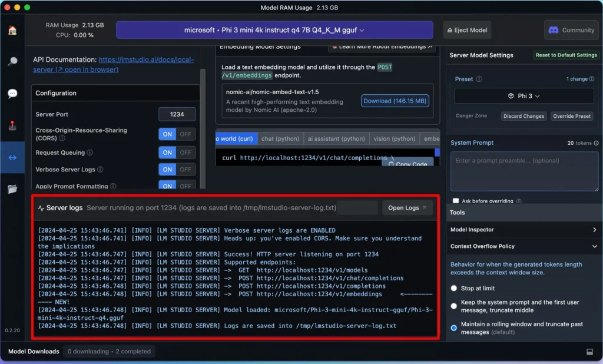603x364 pixels.
Task: Open the loaded model selector dropdown
Action: [274, 30]
